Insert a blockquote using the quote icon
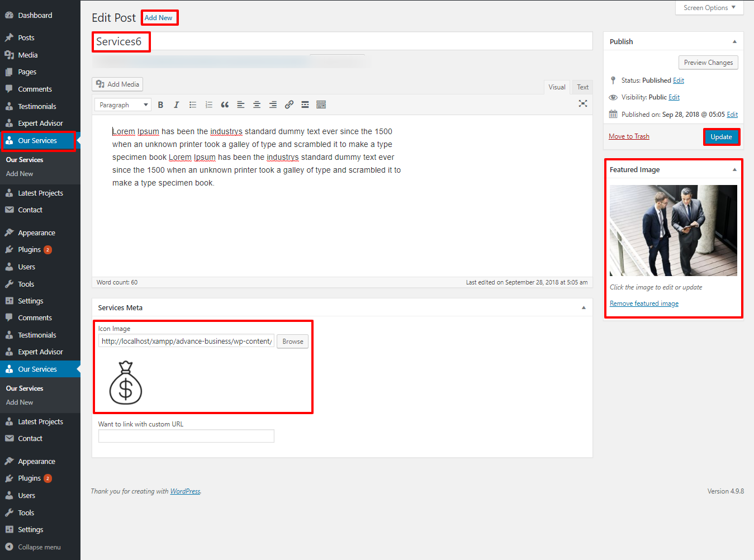The width and height of the screenshot is (754, 560). point(225,105)
